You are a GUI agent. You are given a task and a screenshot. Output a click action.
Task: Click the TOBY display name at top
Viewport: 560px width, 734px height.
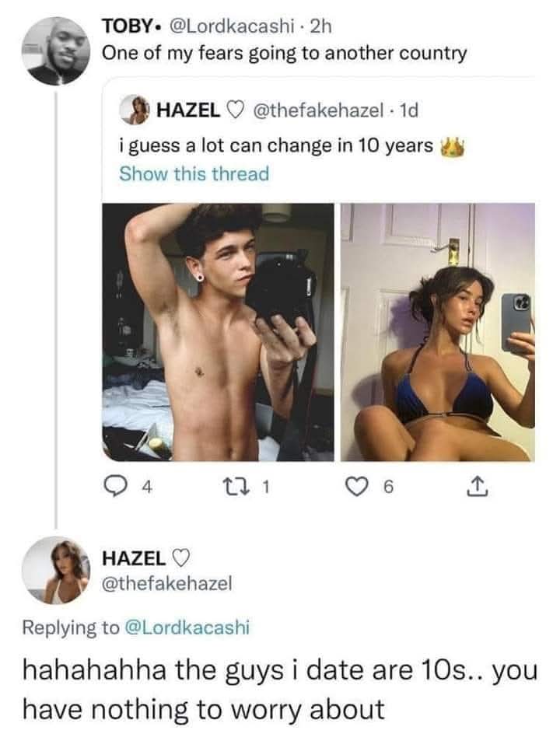click(x=129, y=26)
